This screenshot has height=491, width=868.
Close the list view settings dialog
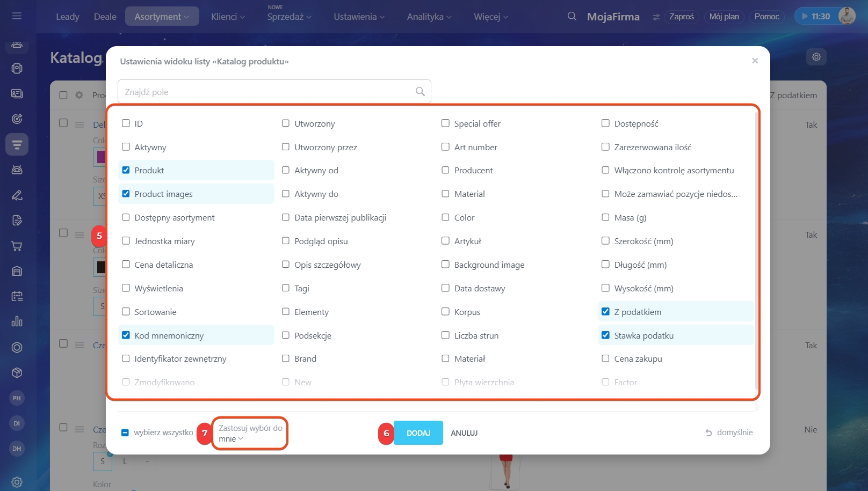pos(755,61)
